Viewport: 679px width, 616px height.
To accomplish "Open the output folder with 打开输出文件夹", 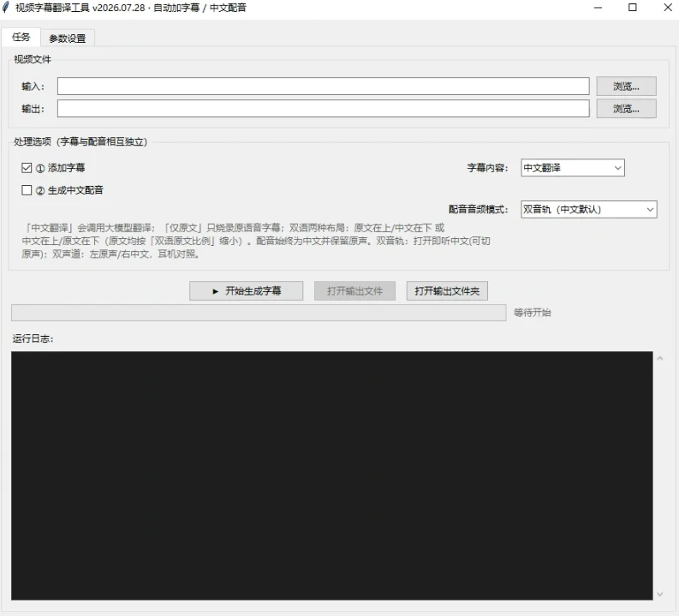I will (x=447, y=291).
